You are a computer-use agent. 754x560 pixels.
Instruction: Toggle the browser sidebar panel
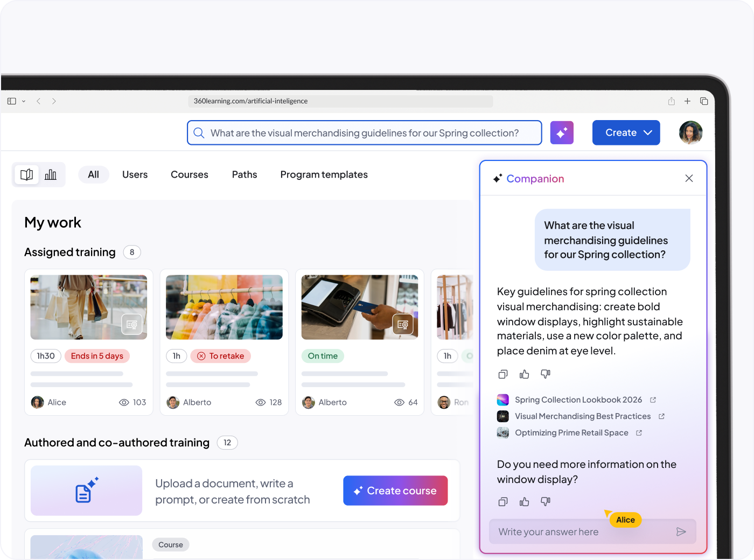pyautogui.click(x=12, y=101)
